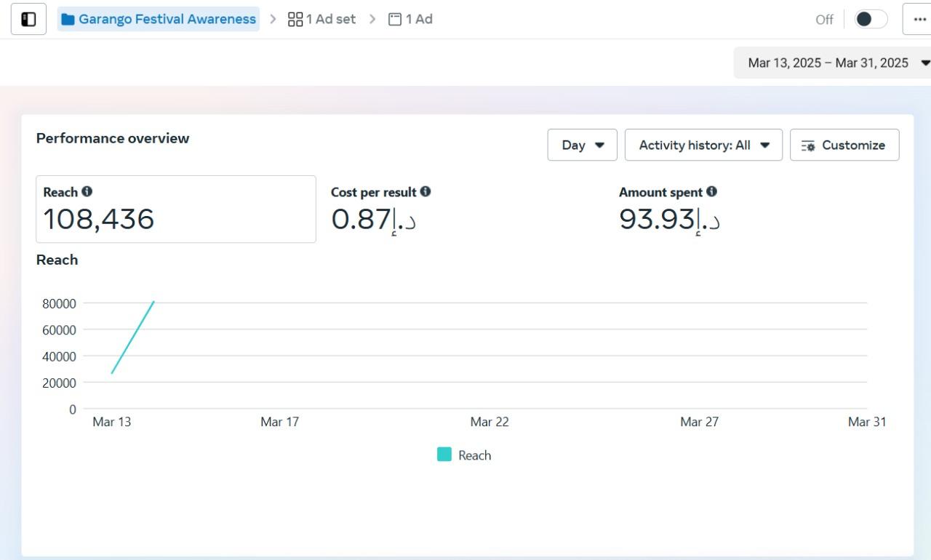This screenshot has height=560, width=931.
Task: Click the teal Reach legend swatch
Action: [444, 455]
